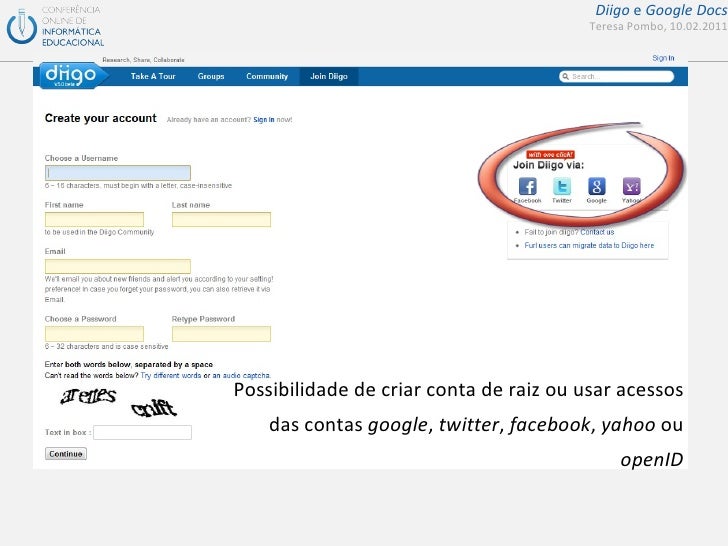Join Diigo via Facebook icon
The image size is (728, 546).
[527, 186]
